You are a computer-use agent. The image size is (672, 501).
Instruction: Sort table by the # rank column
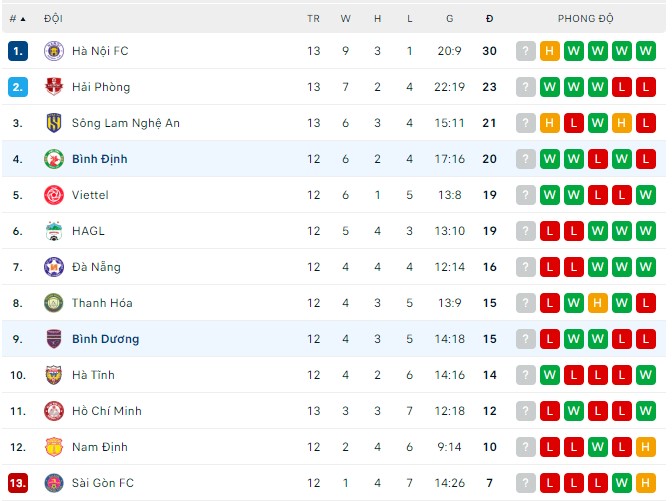18,19
